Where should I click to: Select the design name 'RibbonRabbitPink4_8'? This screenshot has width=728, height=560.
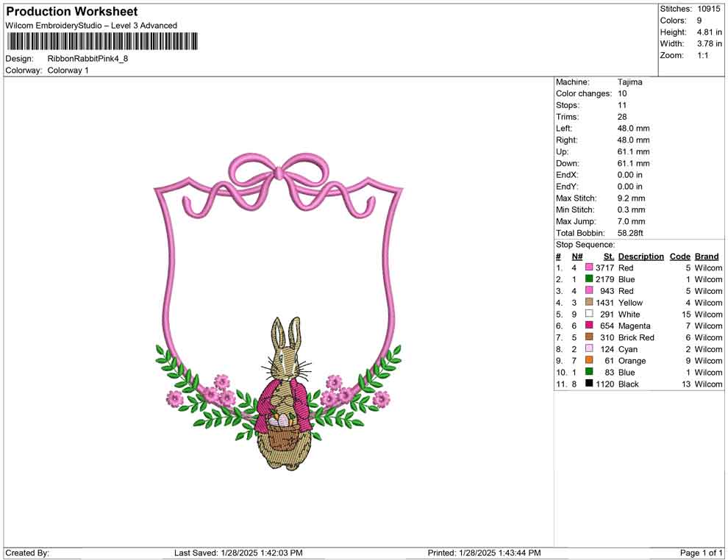coord(88,59)
